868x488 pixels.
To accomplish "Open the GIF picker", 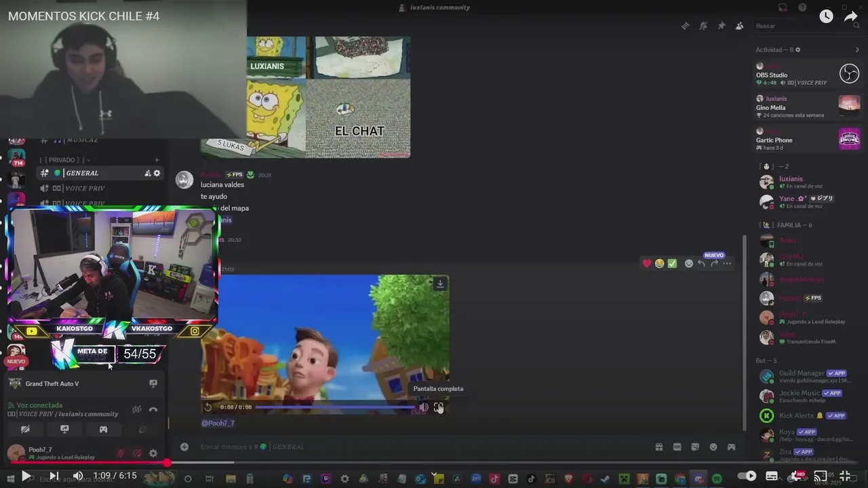I will point(677,447).
